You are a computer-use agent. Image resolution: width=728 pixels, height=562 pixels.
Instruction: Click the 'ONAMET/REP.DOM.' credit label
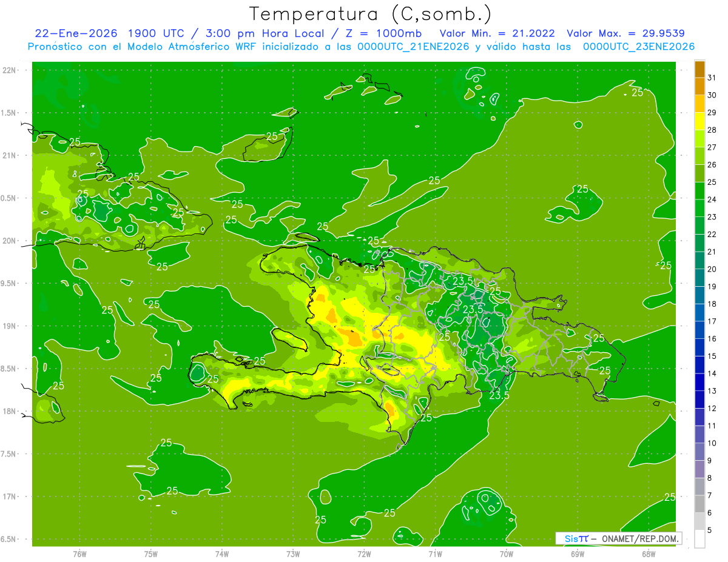click(641, 538)
